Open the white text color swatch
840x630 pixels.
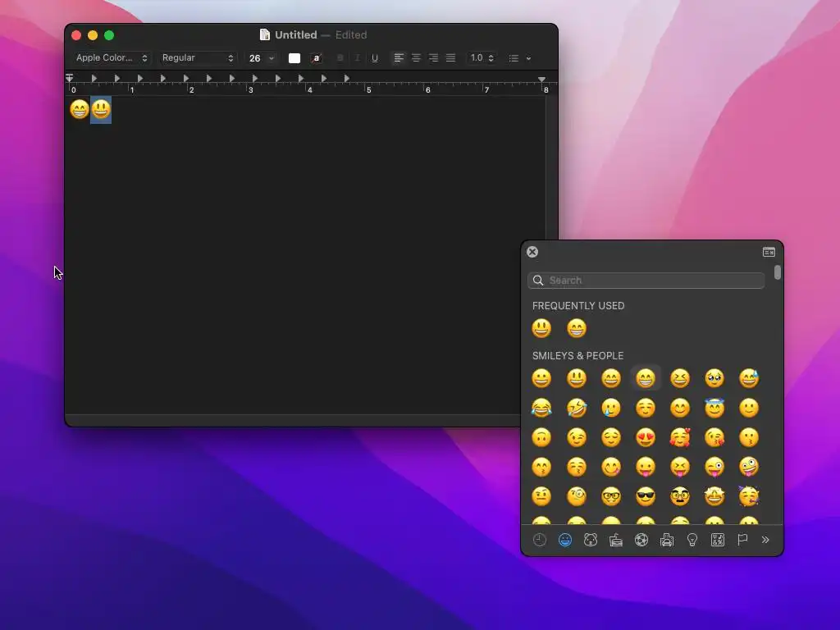[x=294, y=58]
